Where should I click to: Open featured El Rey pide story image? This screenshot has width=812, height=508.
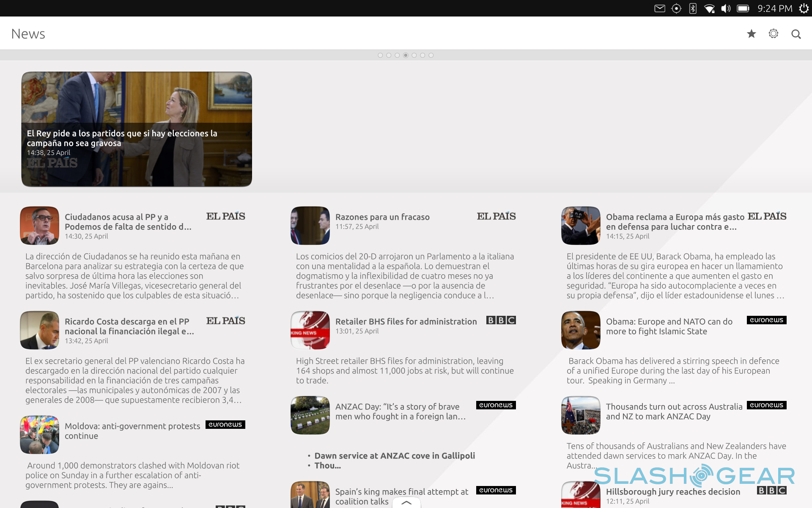click(137, 129)
